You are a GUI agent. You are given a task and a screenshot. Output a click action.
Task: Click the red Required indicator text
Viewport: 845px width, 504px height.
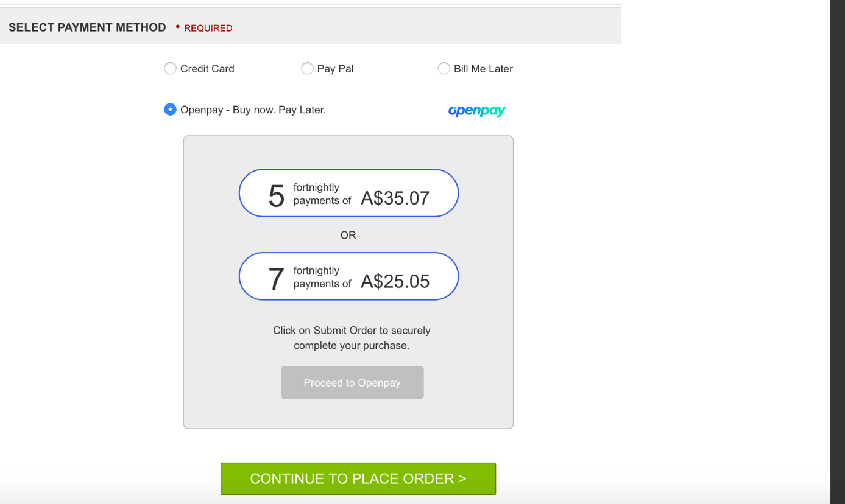pos(208,28)
